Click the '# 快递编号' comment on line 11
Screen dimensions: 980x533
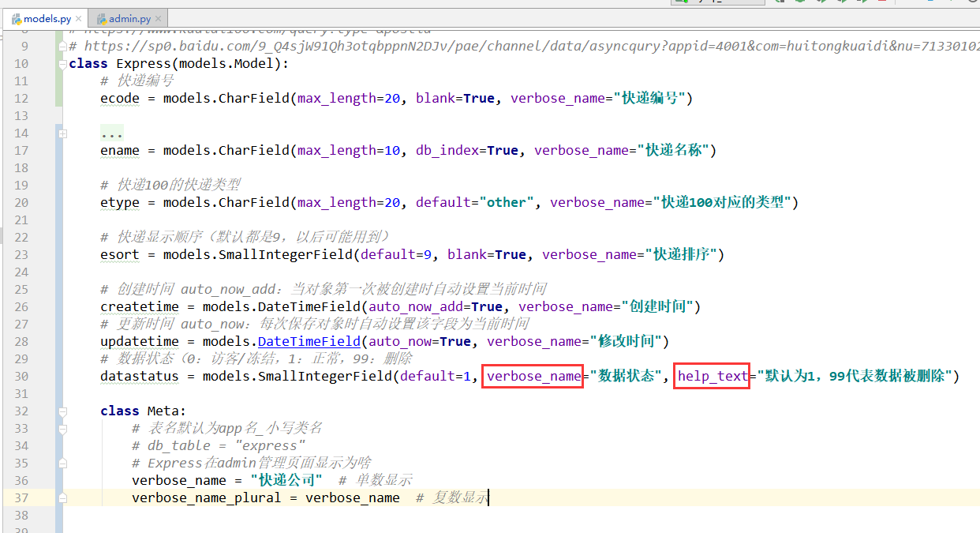point(137,81)
